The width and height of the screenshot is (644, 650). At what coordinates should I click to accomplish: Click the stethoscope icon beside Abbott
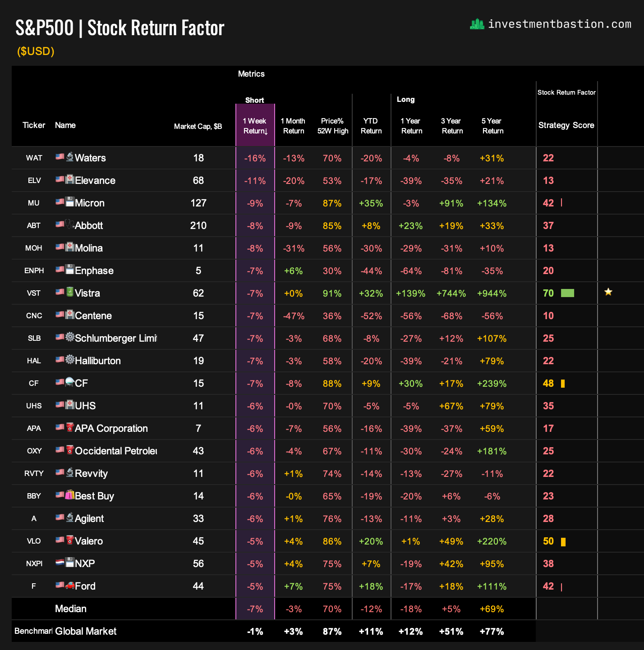70,224
